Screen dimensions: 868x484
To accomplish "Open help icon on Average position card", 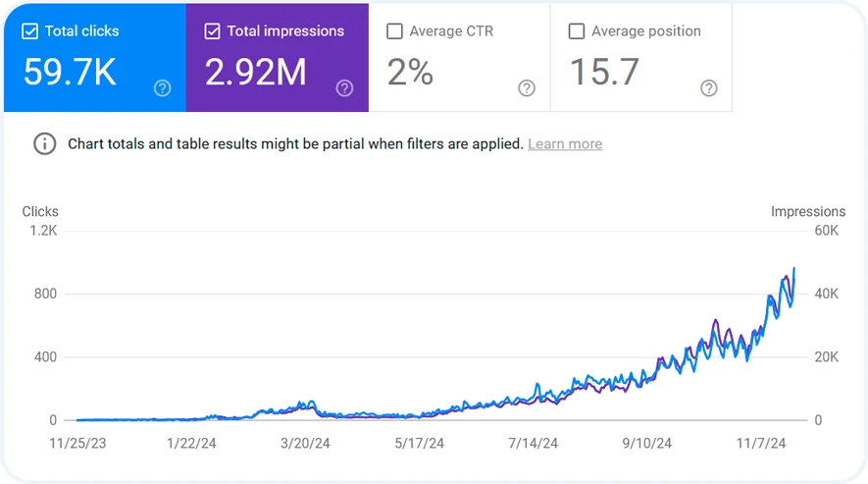I will (x=708, y=88).
